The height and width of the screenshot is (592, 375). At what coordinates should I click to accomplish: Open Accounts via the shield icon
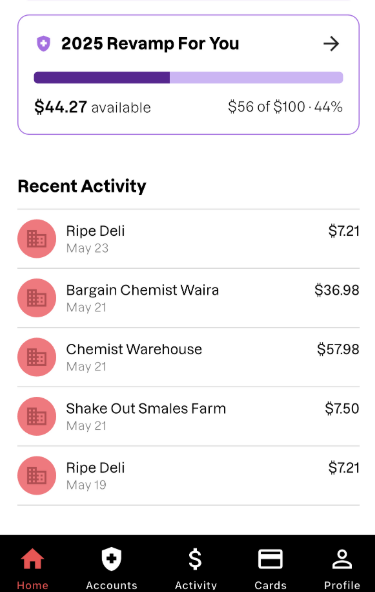coord(111,559)
